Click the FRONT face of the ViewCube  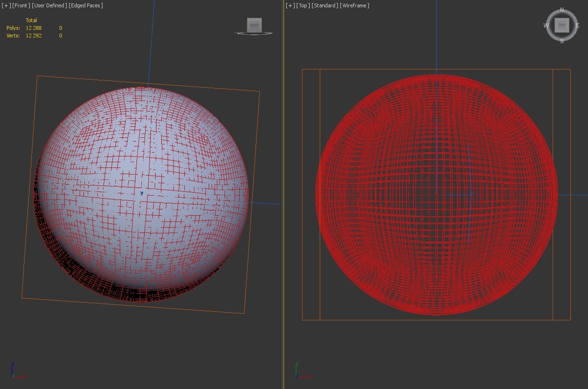click(x=254, y=25)
